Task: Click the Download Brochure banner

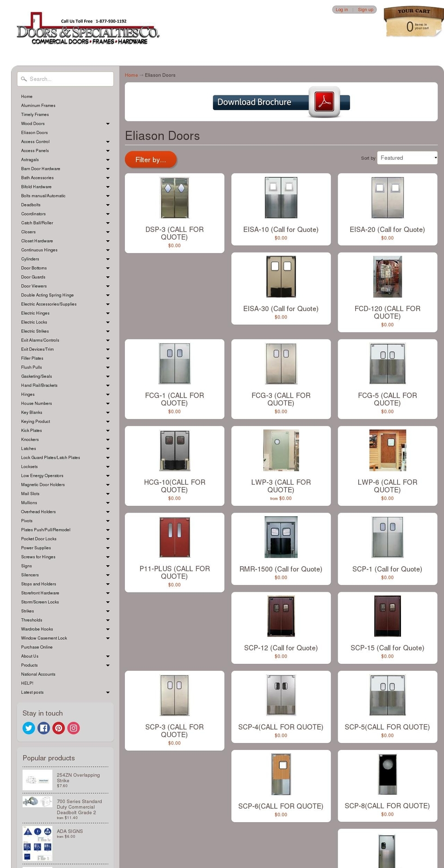Action: point(281,102)
